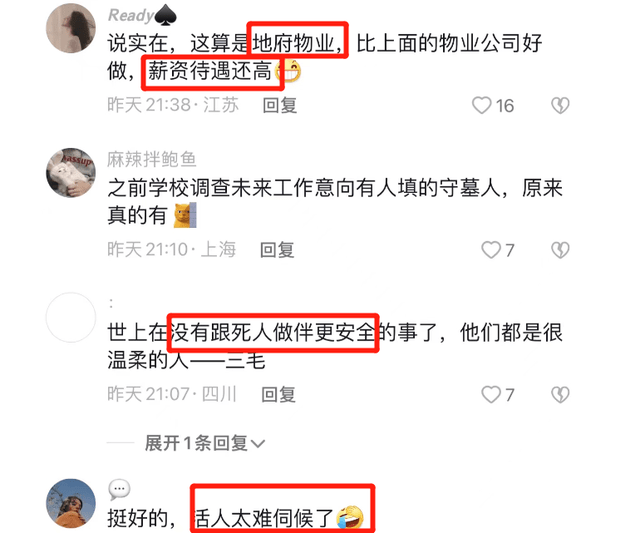
Task: Expand 展开1条回复 replies
Action: 205,443
